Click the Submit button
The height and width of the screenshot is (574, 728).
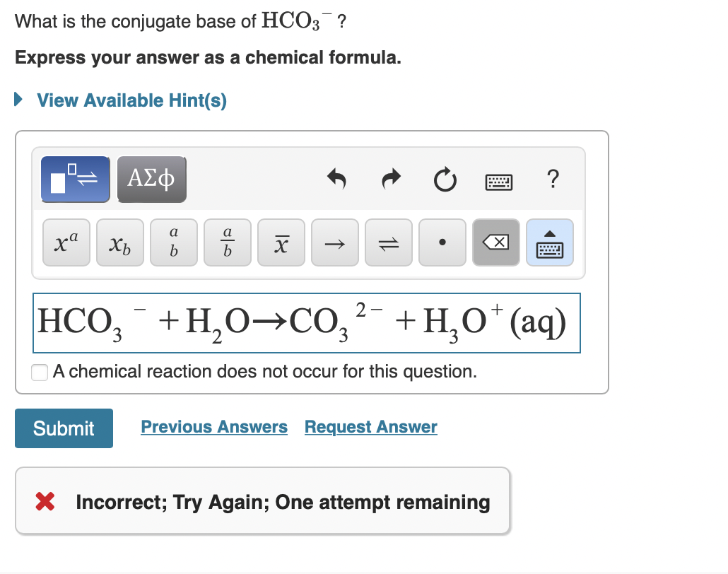tap(64, 428)
